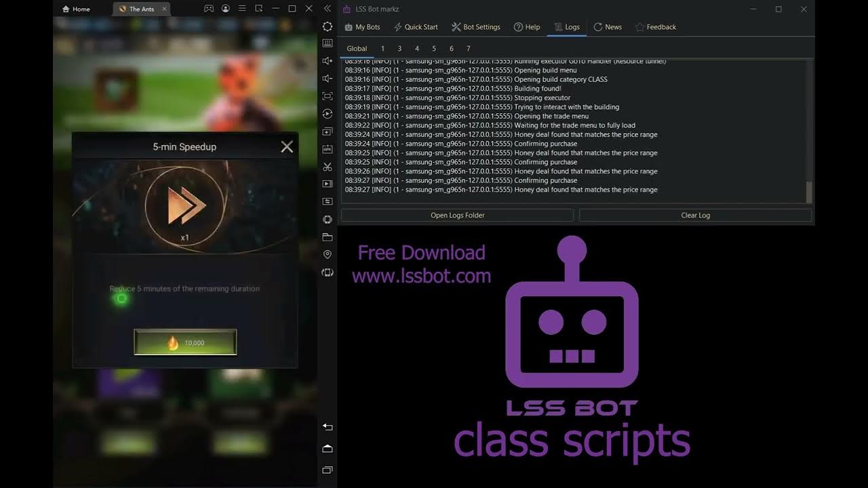Click the 'Opening the trade menu' log line
Viewport: 868px width, 488px height.
point(467,116)
